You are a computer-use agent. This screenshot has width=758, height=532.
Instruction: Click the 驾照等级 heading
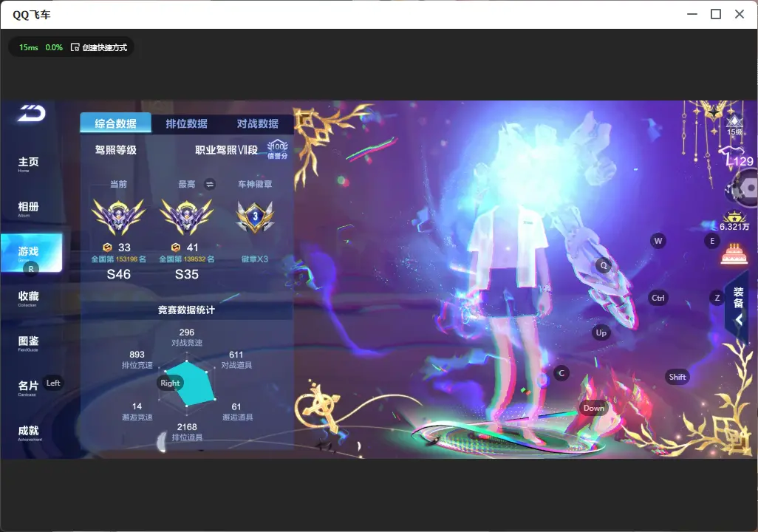(115, 150)
